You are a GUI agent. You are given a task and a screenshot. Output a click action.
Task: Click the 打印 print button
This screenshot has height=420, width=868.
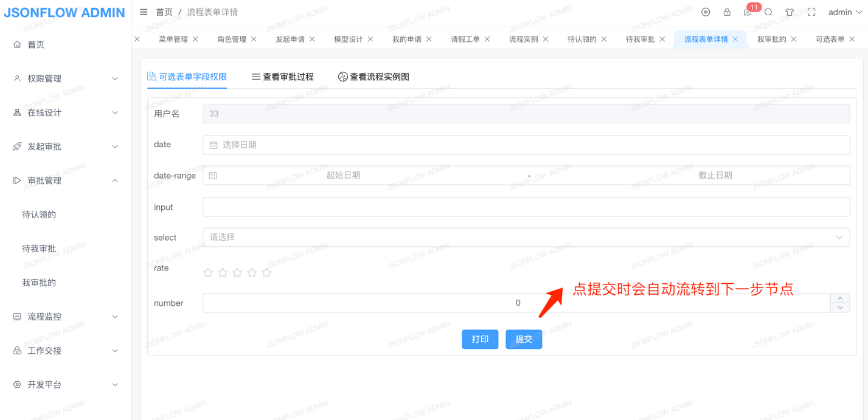click(480, 339)
